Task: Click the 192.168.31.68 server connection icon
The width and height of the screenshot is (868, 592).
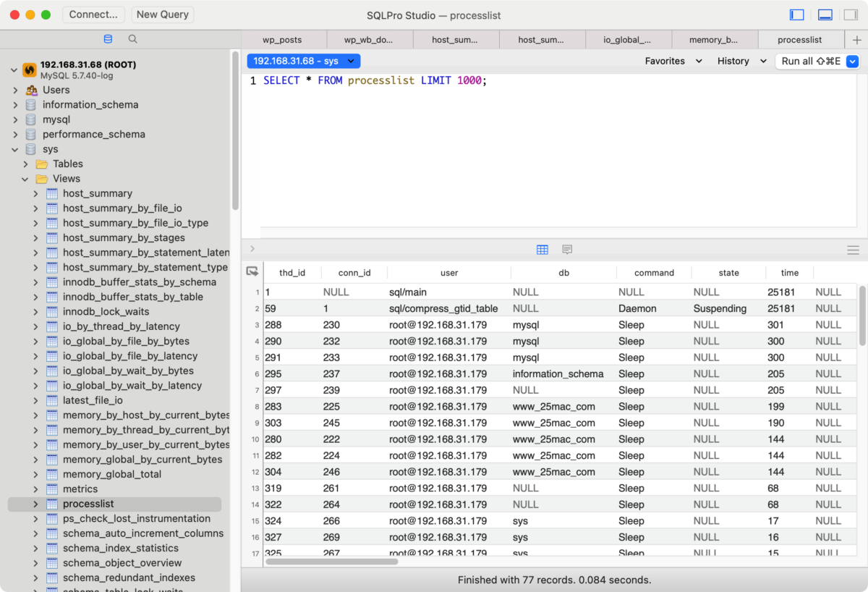Action: [30, 69]
